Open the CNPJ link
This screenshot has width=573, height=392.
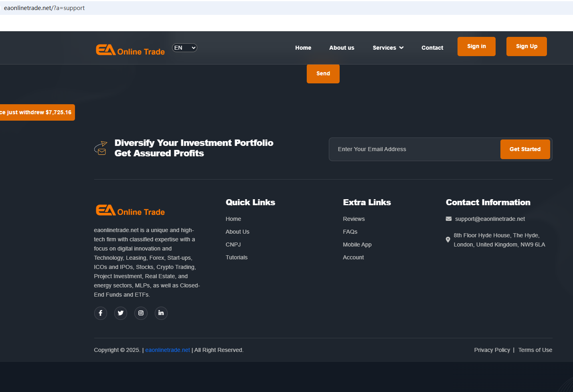233,244
